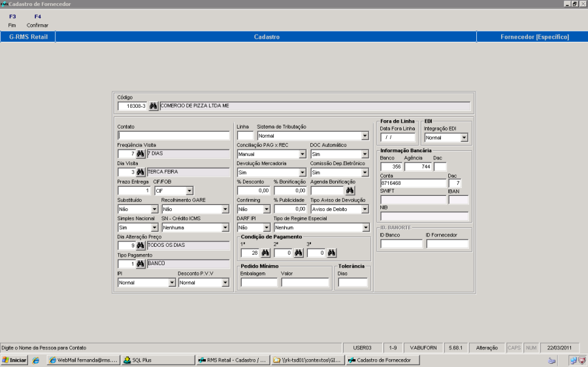Click the Tipo Pagamento binoculars icon

tap(140, 264)
